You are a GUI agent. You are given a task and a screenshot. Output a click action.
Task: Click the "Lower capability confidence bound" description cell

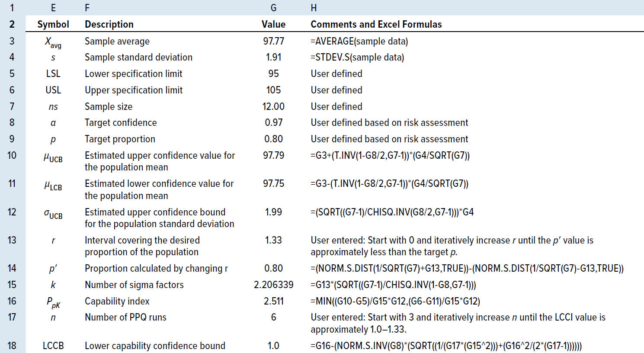[155, 346]
